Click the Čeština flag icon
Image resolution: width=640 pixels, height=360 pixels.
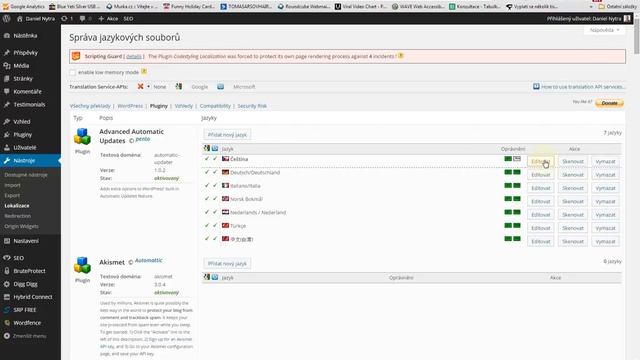pyautogui.click(x=225, y=158)
